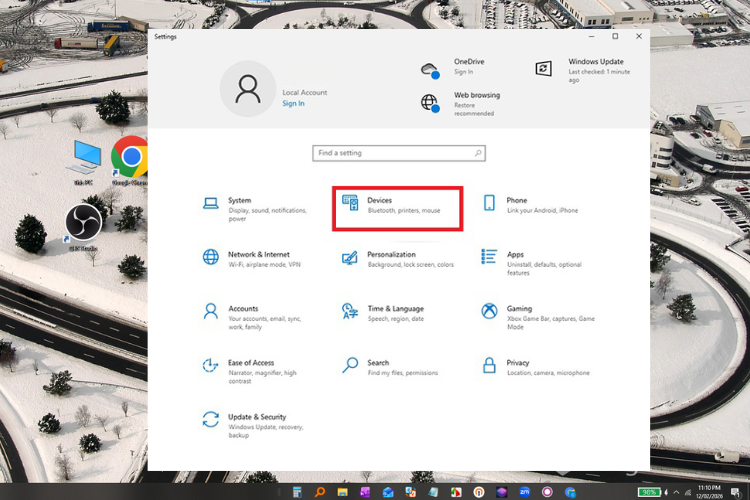
Task: Click 'Narrator, magnifier, high contrast' description
Action: tap(262, 377)
